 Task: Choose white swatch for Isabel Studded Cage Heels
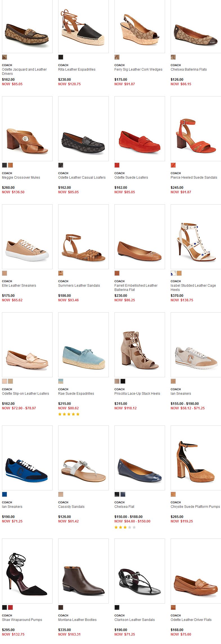173,273
